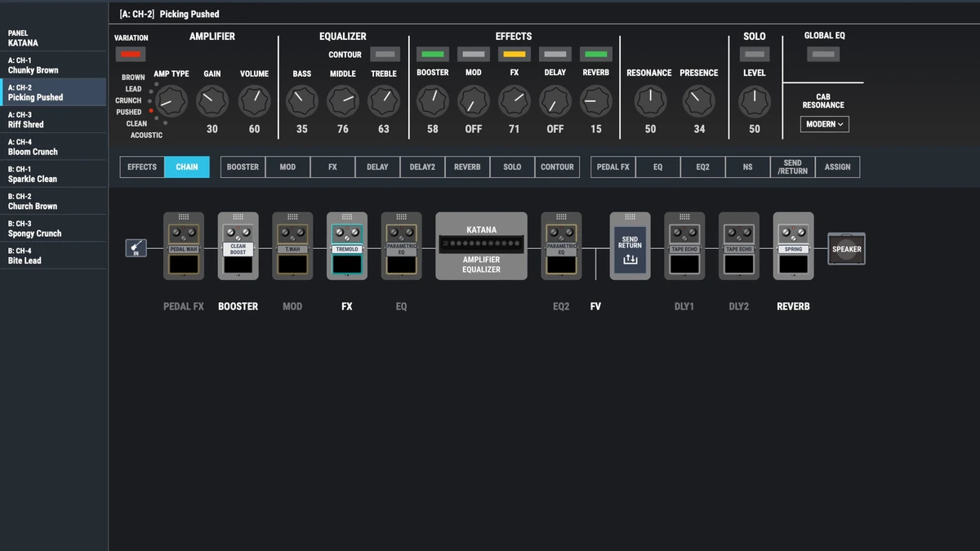This screenshot has width=980, height=551.
Task: Toggle the Contour switch in Equalizer
Action: (x=385, y=55)
